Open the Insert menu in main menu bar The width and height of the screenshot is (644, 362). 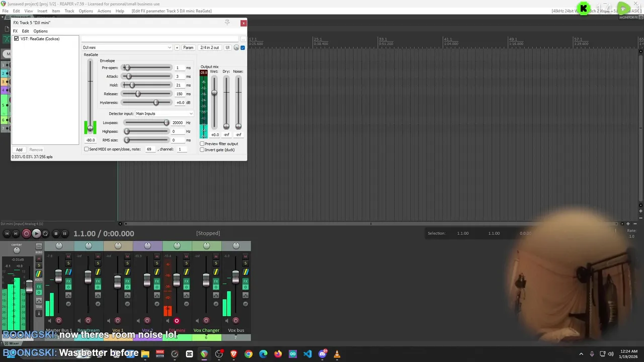pos(42,11)
